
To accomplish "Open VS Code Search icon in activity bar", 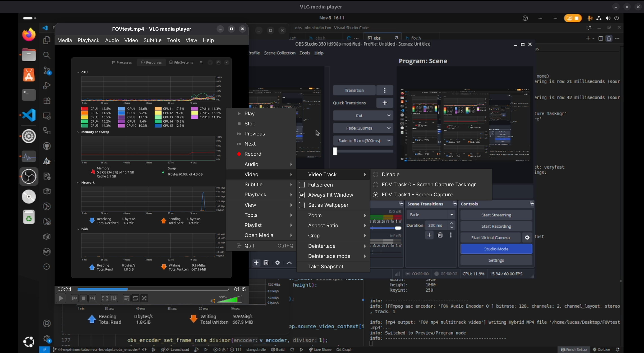I will click(x=47, y=55).
